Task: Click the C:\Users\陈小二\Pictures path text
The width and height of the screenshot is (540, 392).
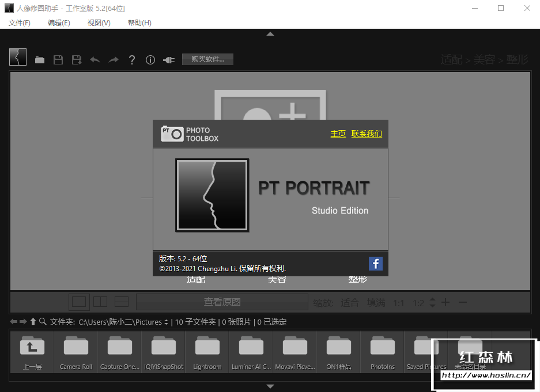Action: 120,322
